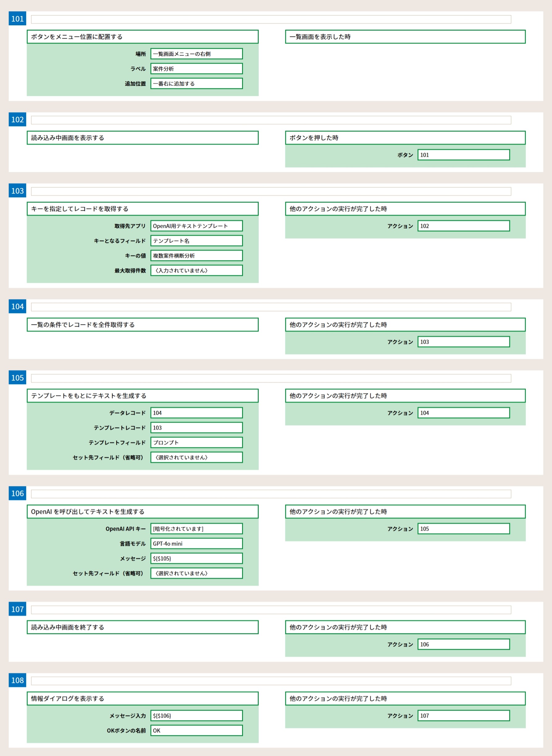This screenshot has width=552, height=756.
Task: Open the 言語モデル field 'GPT-4o mini'
Action: (196, 544)
